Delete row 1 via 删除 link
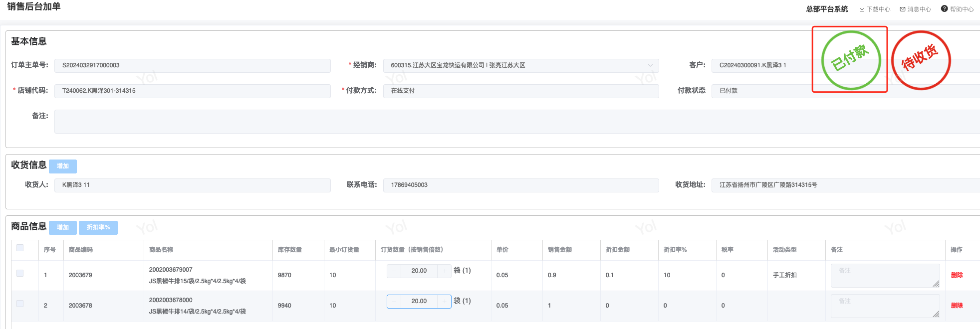980x329 pixels. coord(957,275)
